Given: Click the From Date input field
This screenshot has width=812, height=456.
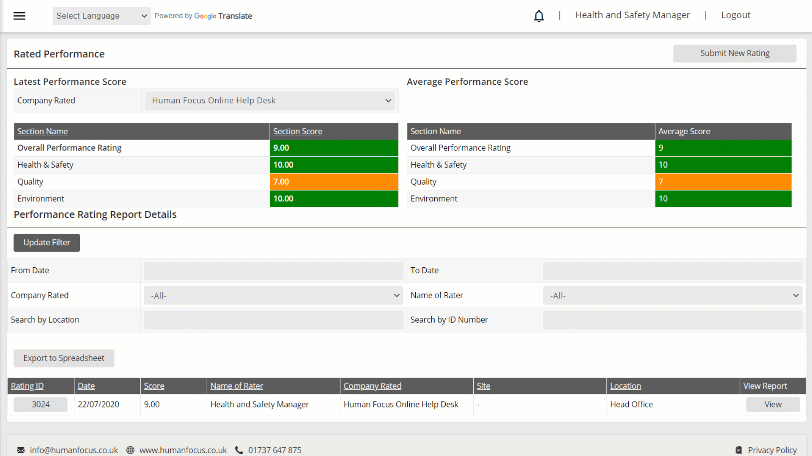Looking at the screenshot, I should coord(272,271).
